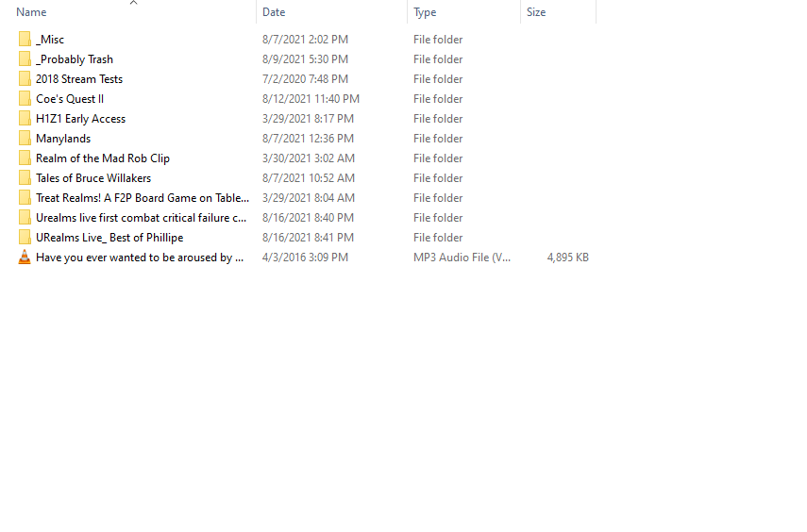Click the Tales of Bruce Willakers folder icon

coord(25,178)
